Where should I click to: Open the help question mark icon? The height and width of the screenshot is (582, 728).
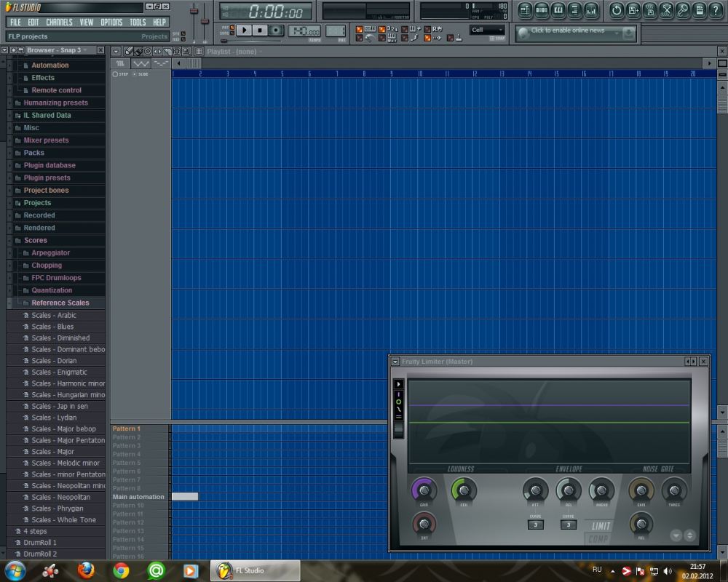click(716, 10)
